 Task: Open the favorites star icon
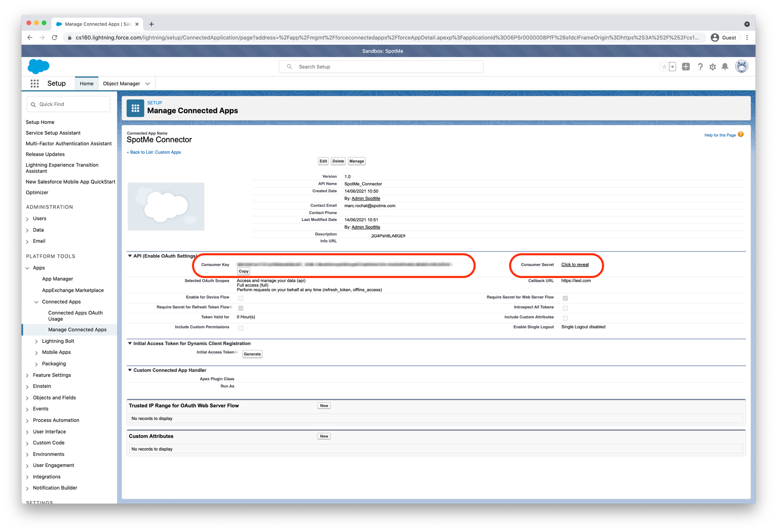(664, 67)
